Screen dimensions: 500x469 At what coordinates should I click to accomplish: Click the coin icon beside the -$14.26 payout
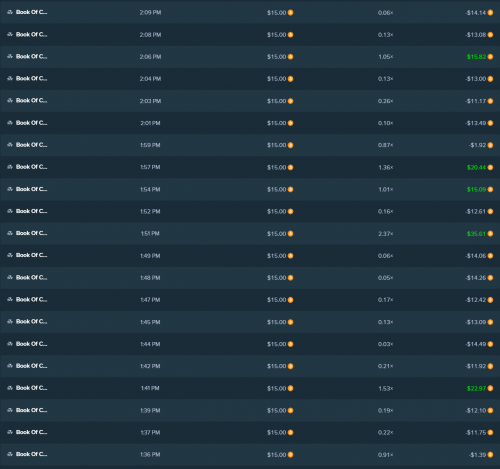(490, 278)
